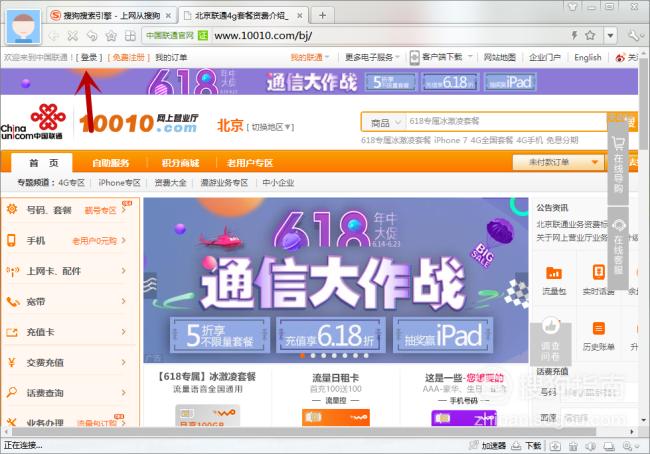The image size is (650, 454).
Task: Click the vertical page scrollbar
Action: [643, 104]
